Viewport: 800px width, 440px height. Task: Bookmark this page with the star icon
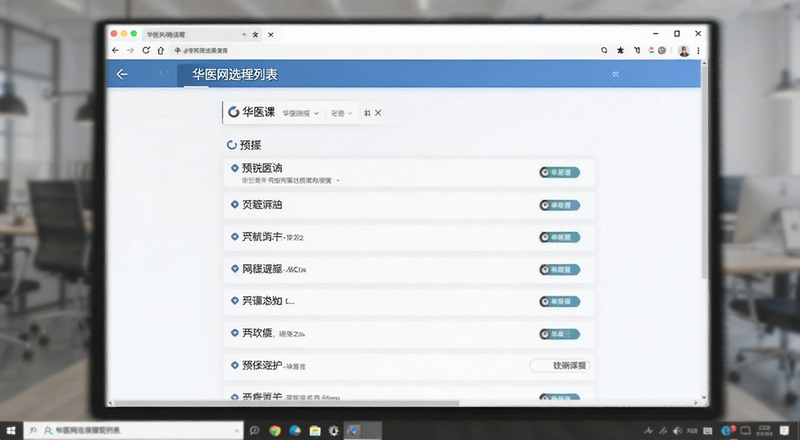tap(620, 51)
